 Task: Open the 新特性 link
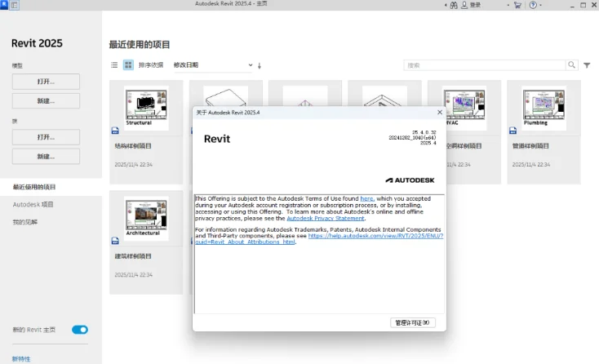coord(21,359)
